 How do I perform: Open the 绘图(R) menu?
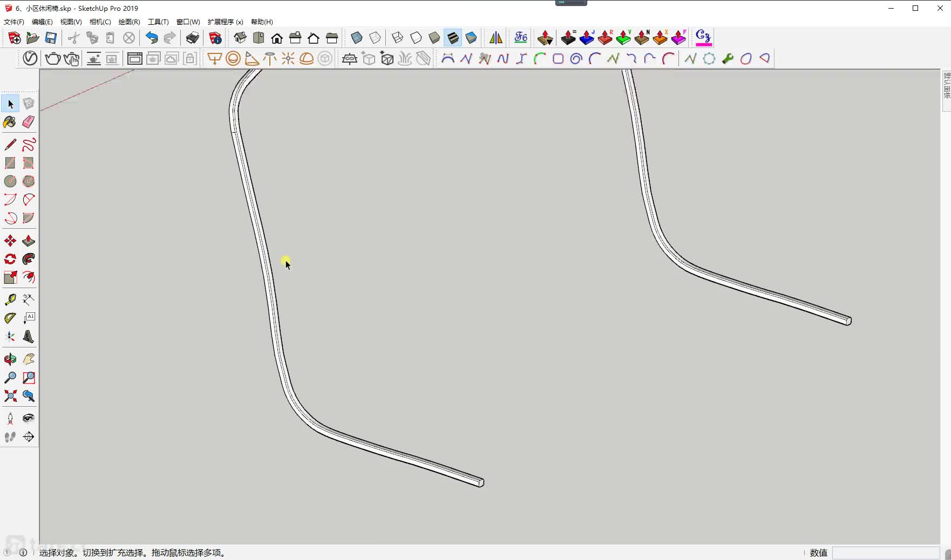pyautogui.click(x=129, y=22)
